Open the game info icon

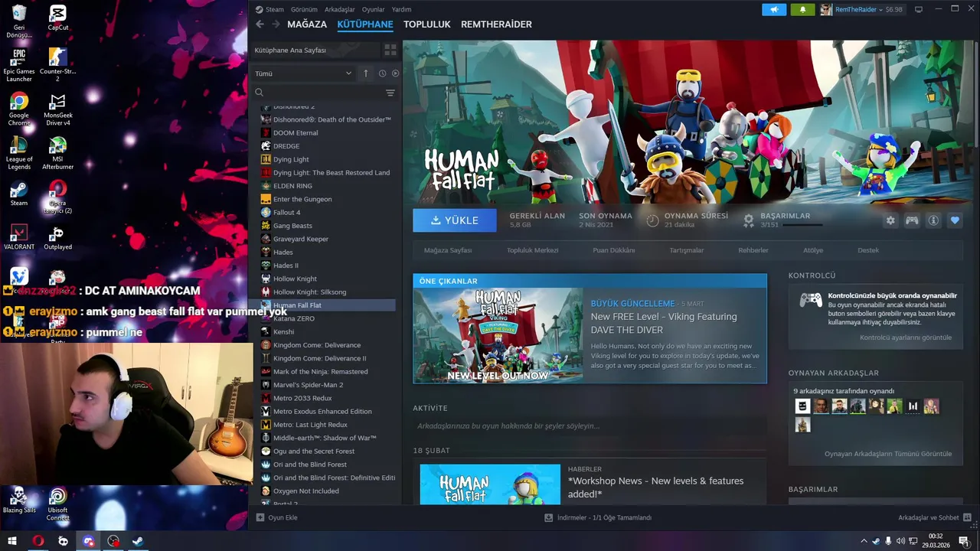[933, 220]
